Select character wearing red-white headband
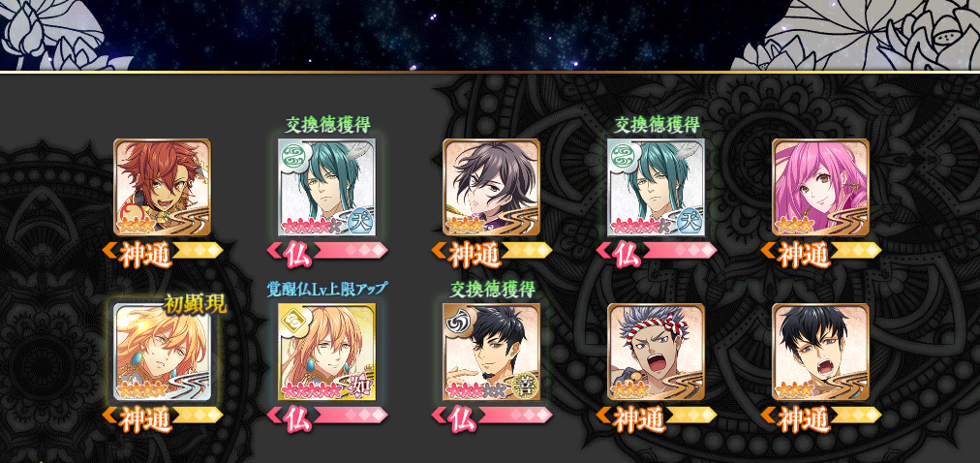Image resolution: width=980 pixels, height=463 pixels. pyautogui.click(x=657, y=353)
